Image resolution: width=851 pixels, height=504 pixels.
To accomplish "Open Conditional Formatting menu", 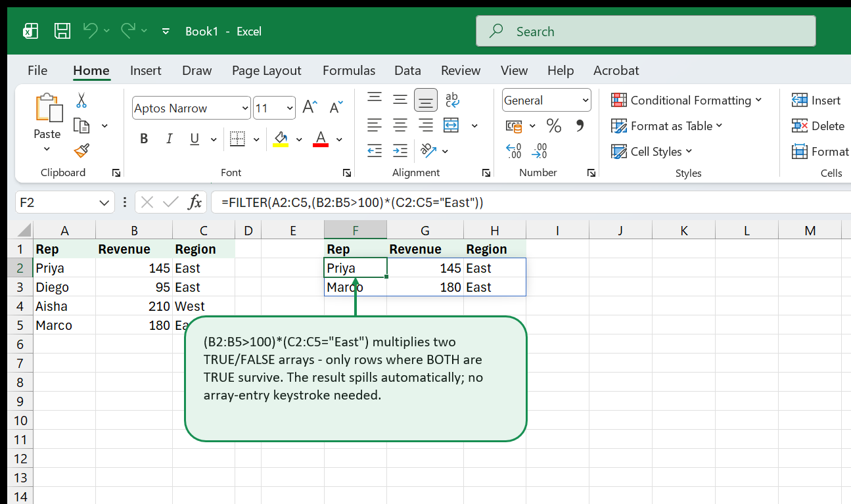I will point(687,100).
